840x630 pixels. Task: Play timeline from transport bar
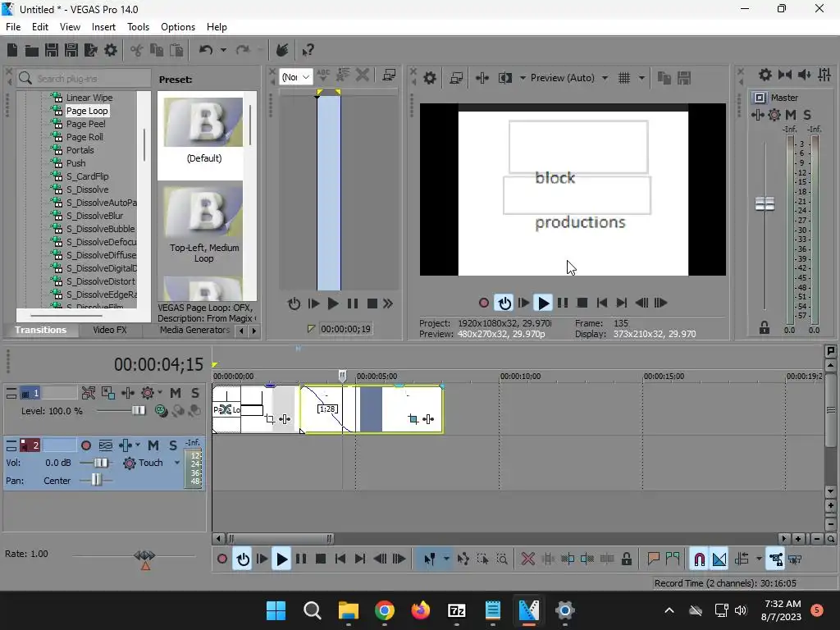pos(281,559)
